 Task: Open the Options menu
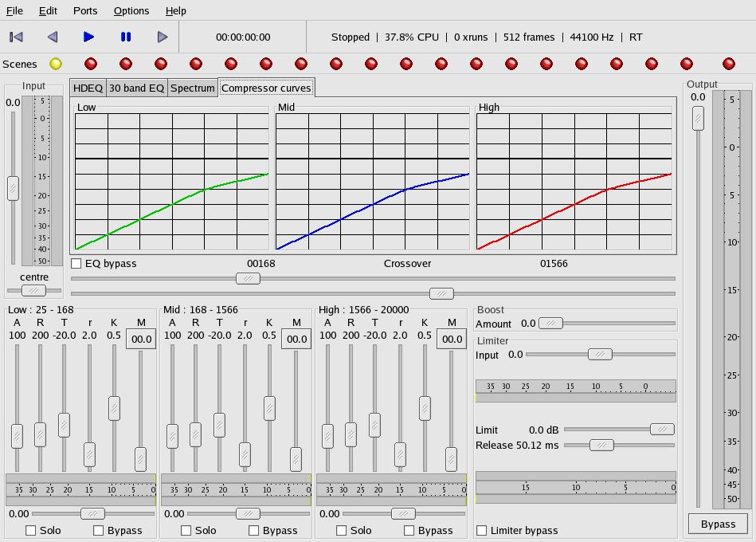click(x=131, y=10)
